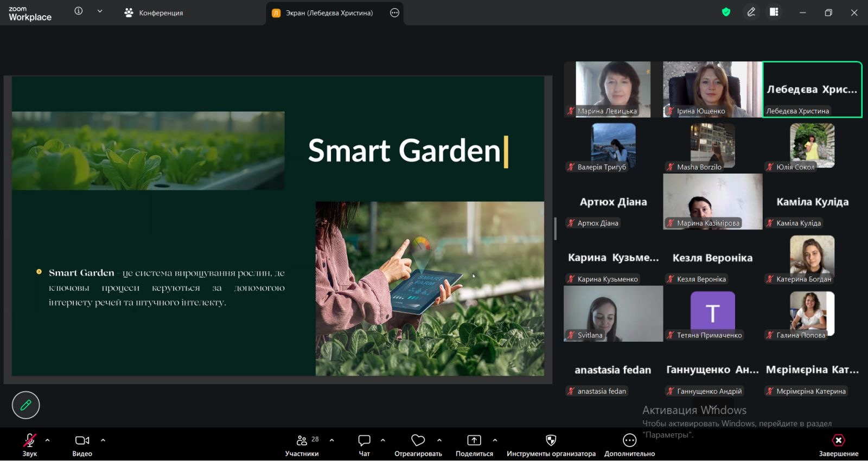Open the meeting info icon

(79, 11)
